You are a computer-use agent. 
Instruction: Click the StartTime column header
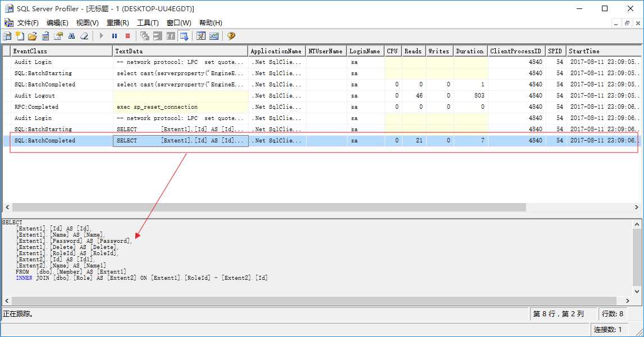[x=604, y=51]
